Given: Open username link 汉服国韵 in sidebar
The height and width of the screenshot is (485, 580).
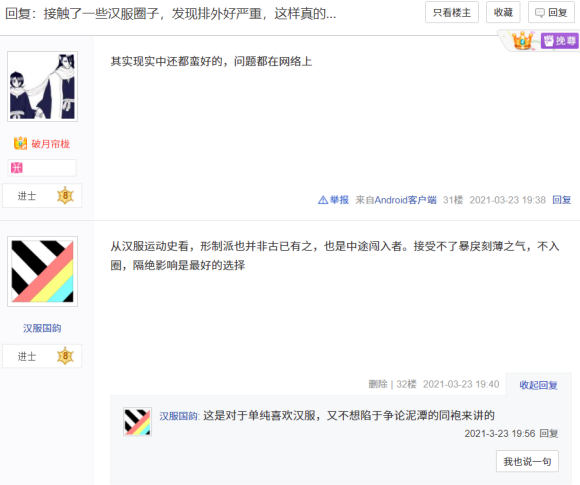Looking at the screenshot, I should tap(42, 328).
